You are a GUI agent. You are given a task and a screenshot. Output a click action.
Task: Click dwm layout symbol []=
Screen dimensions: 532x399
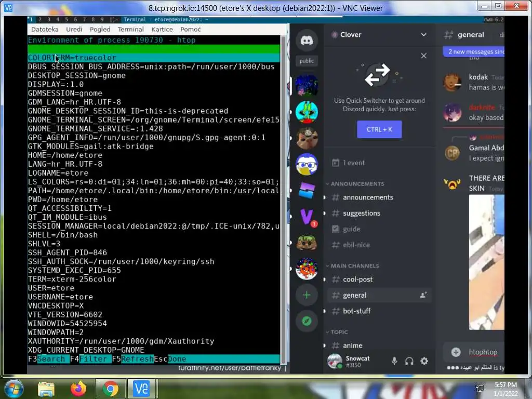click(114, 20)
